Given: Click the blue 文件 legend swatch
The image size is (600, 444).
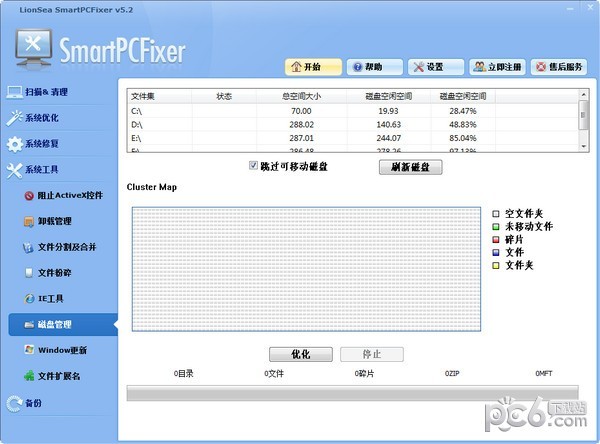Looking at the screenshot, I should click(x=496, y=252).
